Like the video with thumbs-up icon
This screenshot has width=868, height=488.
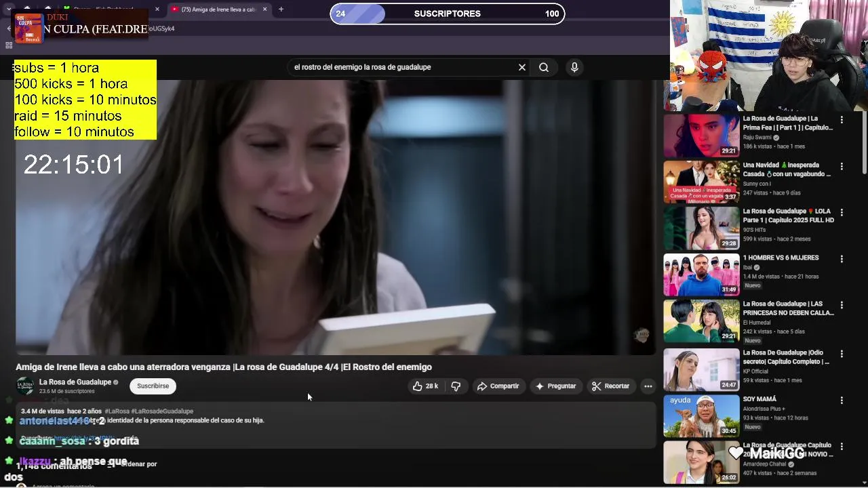(418, 386)
